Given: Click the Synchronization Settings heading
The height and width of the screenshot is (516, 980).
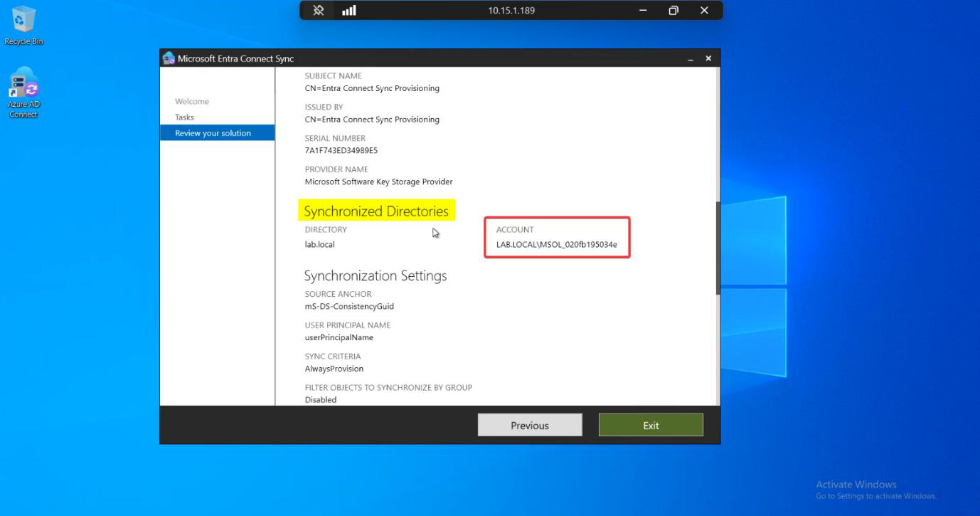Looking at the screenshot, I should click(x=376, y=275).
